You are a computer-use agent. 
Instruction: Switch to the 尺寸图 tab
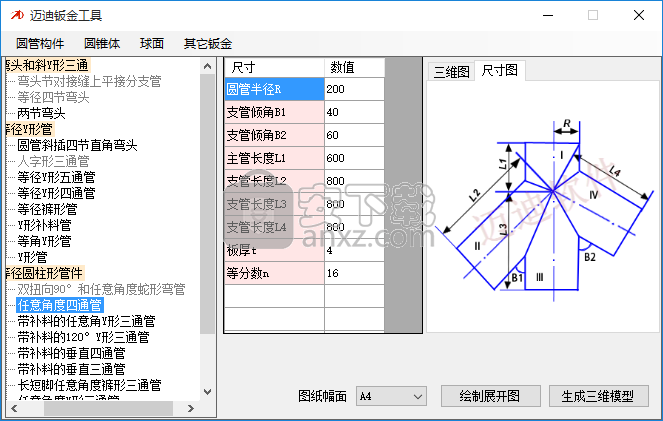499,70
